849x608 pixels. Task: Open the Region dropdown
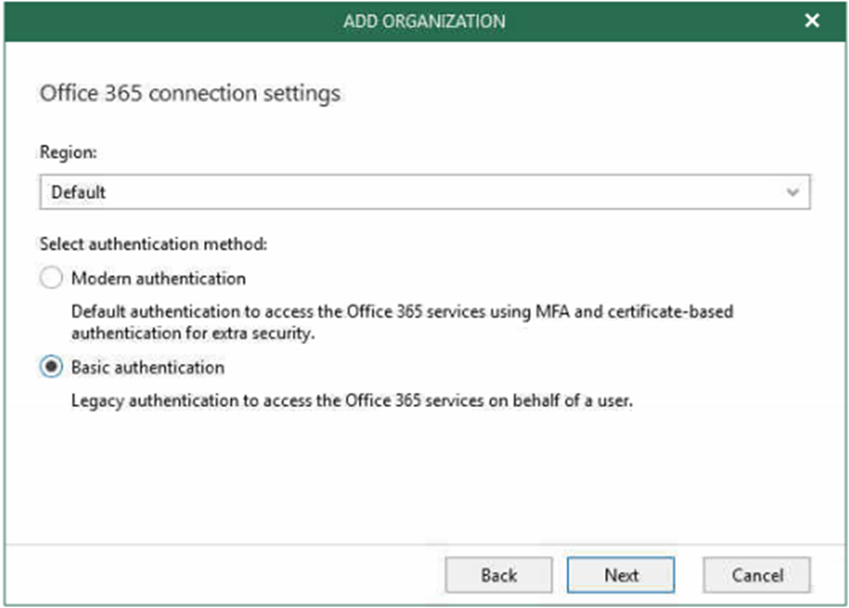424,192
